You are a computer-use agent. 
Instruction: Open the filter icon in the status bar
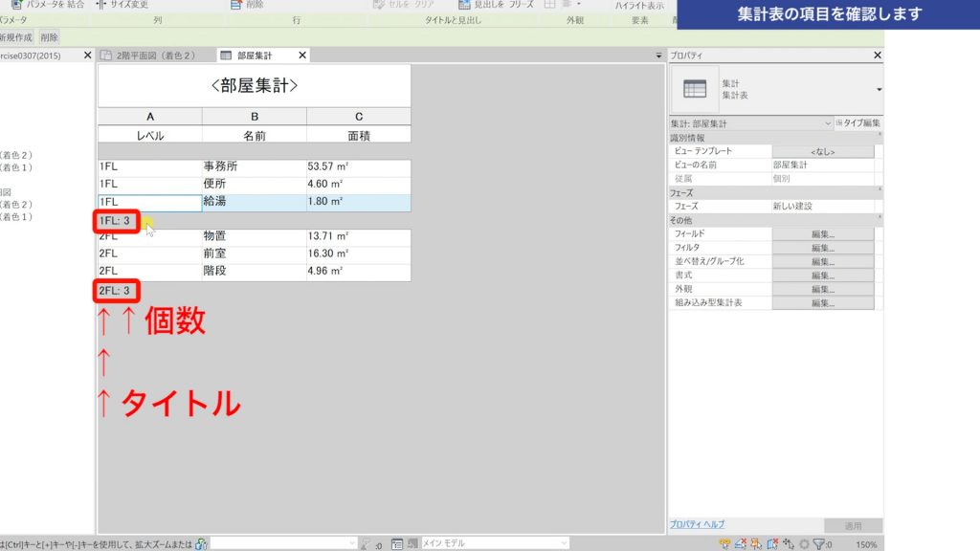click(x=818, y=542)
